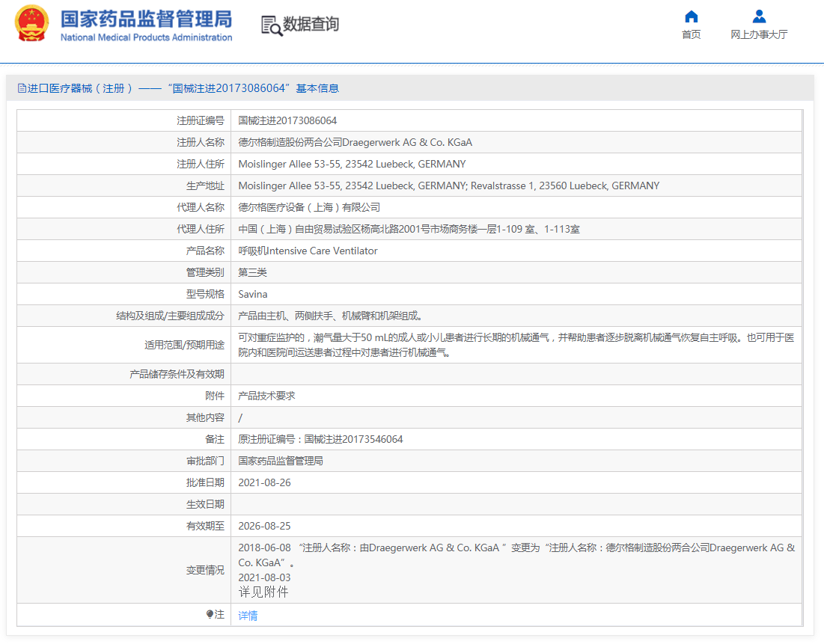The width and height of the screenshot is (824, 644).
Task: Click remark 原注册证编号：国械注进20173546064
Action: (x=320, y=439)
